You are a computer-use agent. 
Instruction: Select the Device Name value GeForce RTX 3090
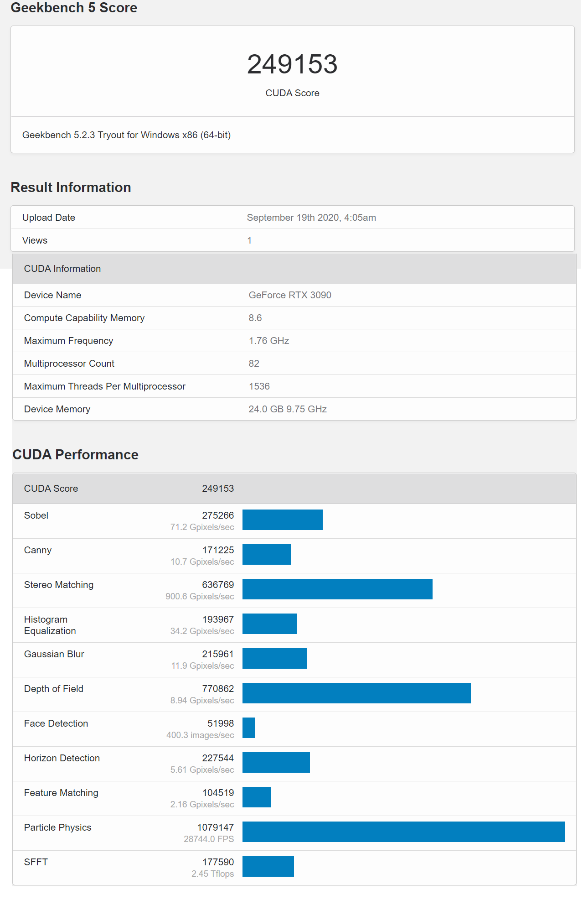coord(290,295)
